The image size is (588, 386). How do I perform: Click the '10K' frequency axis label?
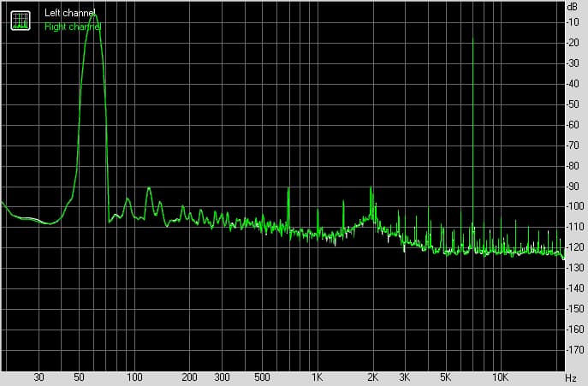tap(500, 377)
